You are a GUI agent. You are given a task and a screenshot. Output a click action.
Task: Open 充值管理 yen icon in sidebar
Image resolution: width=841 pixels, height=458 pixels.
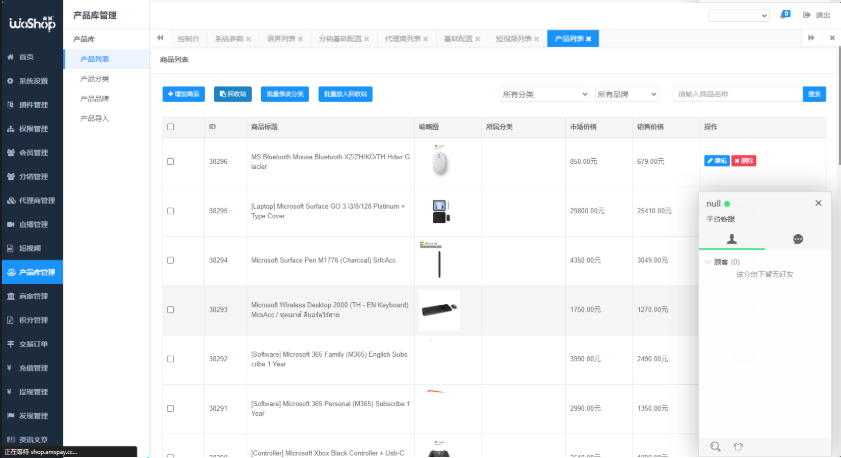[x=10, y=368]
